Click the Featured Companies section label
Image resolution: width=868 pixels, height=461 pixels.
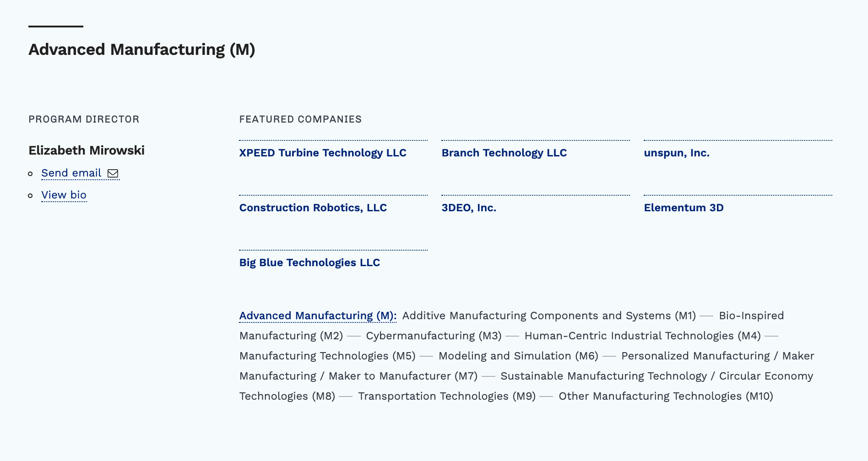(x=300, y=119)
